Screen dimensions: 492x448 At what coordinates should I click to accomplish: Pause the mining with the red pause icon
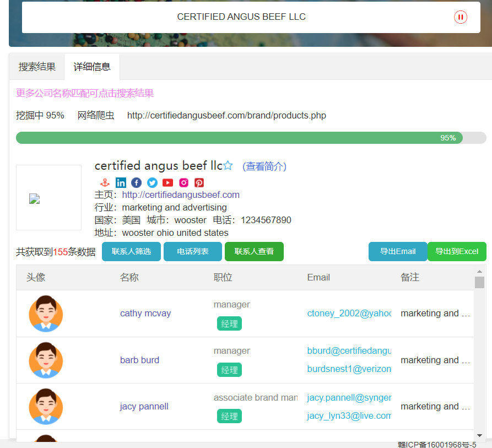pos(460,17)
